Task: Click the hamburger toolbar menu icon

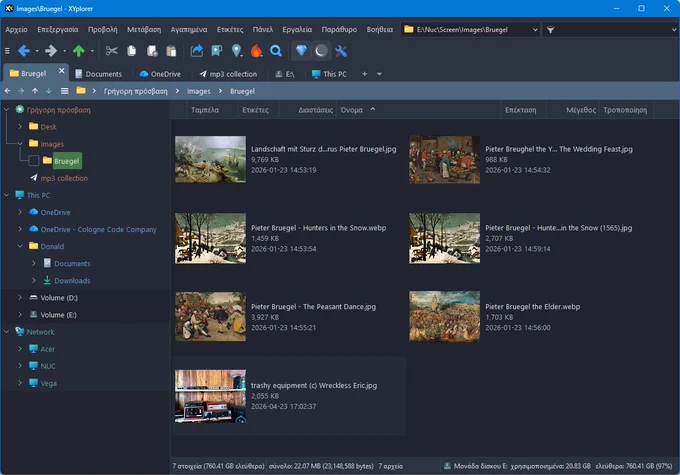Action: click(7, 51)
